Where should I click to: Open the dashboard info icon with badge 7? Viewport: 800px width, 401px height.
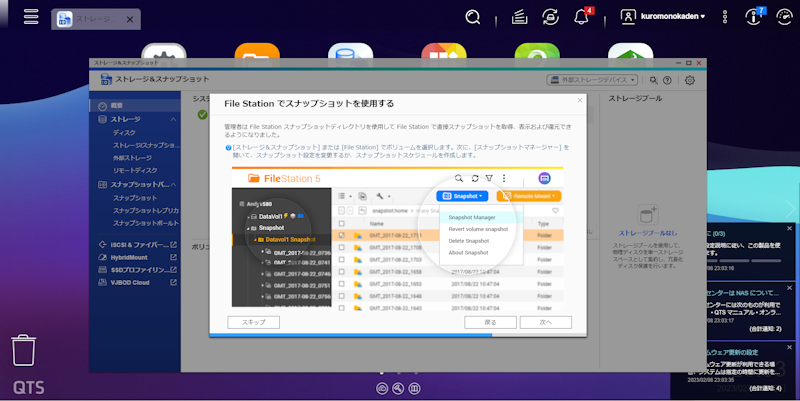[754, 17]
